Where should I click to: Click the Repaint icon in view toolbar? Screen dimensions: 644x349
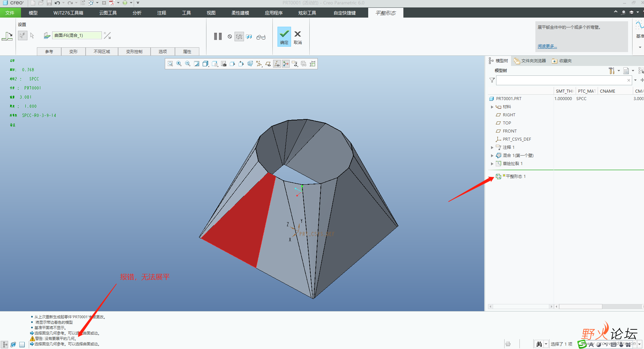click(x=197, y=64)
